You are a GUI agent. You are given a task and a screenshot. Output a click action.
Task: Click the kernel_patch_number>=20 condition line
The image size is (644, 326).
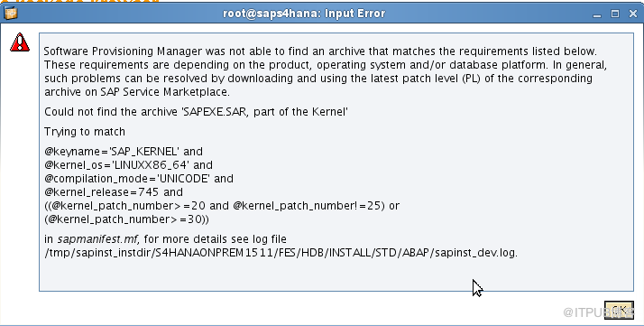[222, 206]
